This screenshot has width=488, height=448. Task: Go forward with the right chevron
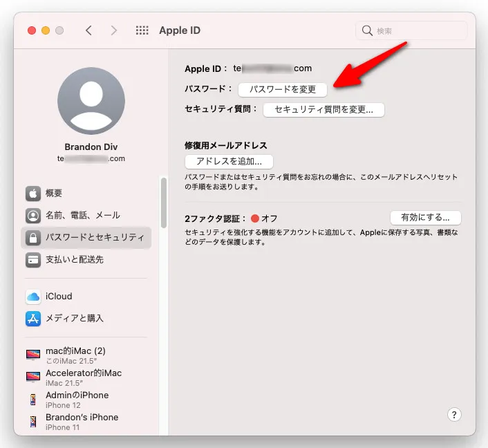[x=114, y=30]
